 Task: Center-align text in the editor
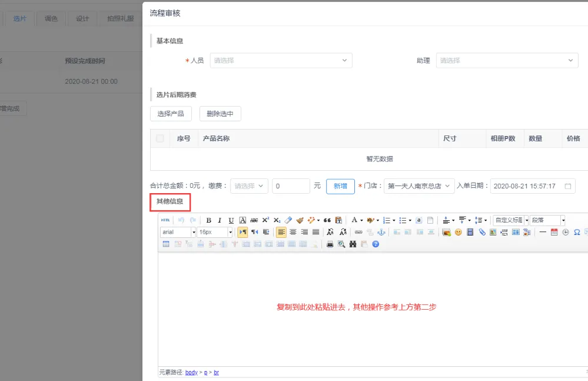[293, 232]
